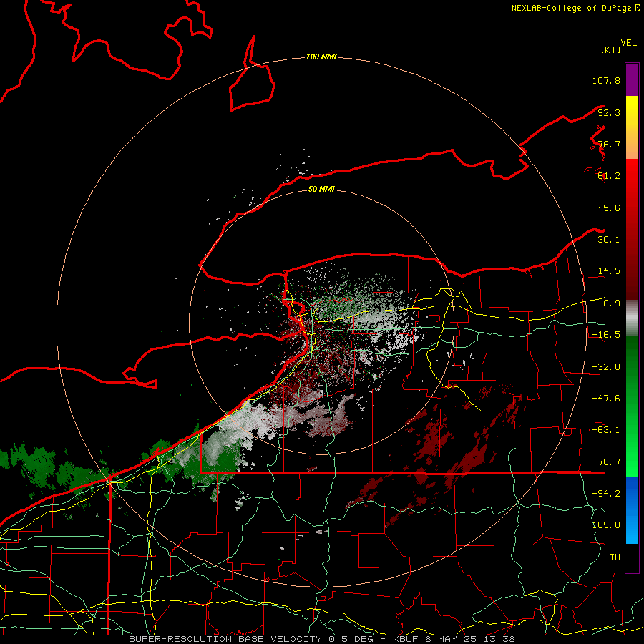The width and height of the screenshot is (644, 644).
Task: Click the 61.2 legend value
Action: click(x=609, y=176)
